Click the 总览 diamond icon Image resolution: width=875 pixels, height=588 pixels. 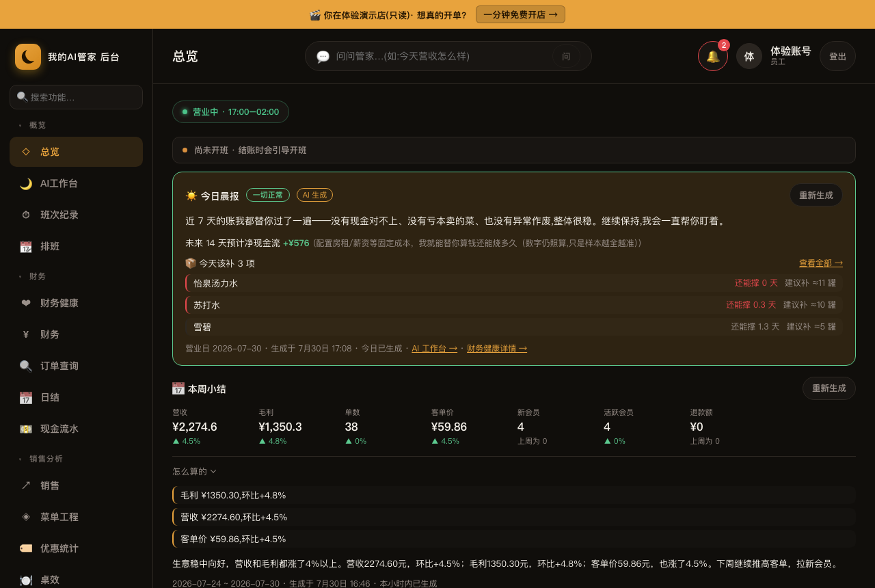click(26, 152)
